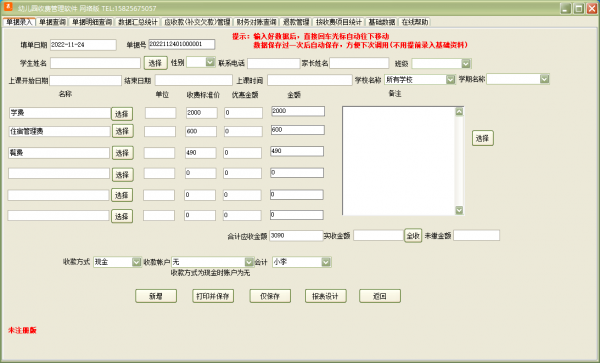This screenshot has width=600, height=363.
Task: Click inside the 备注 text area
Action: pos(399,161)
